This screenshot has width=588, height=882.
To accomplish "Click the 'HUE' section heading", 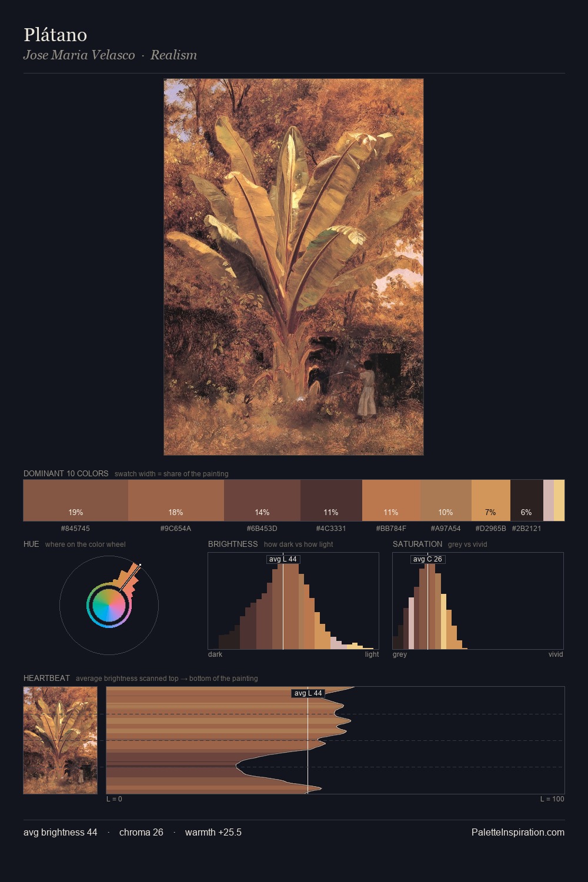I will (31, 544).
